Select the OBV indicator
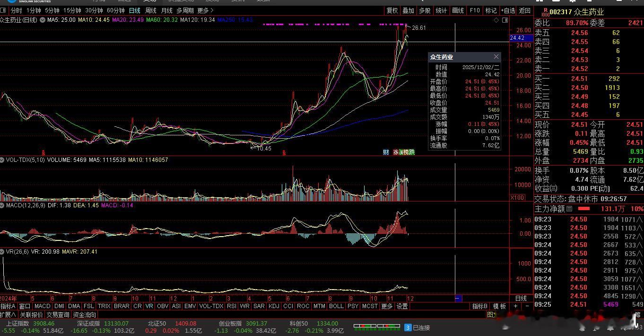 (x=162, y=306)
